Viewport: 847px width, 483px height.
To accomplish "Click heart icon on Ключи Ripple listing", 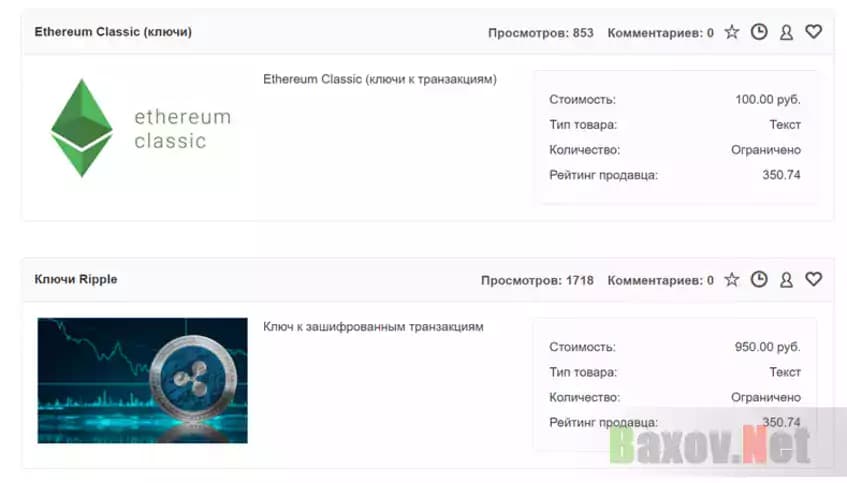I will point(814,280).
